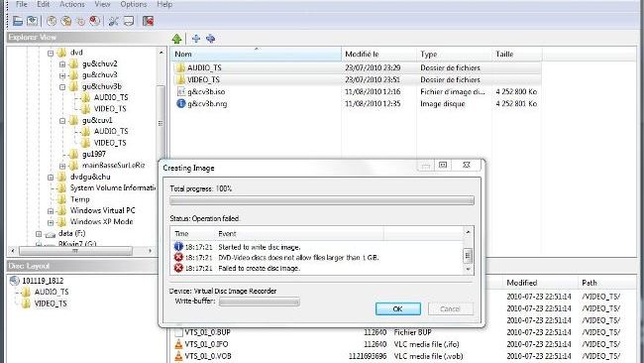The image size is (644, 363).
Task: Click the AUDIO_TS folder icon in the file list
Action: click(180, 67)
